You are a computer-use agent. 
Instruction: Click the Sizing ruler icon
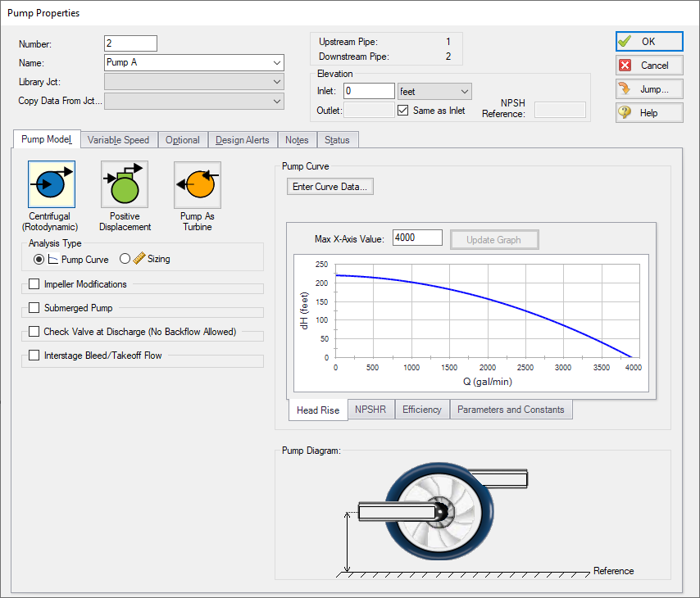tap(139, 259)
